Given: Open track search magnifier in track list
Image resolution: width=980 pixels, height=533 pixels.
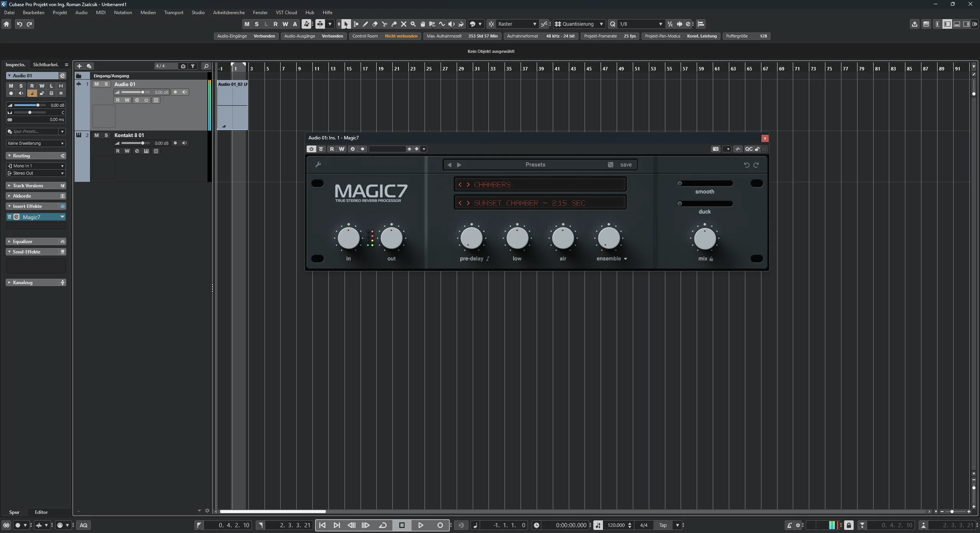Looking at the screenshot, I should [206, 66].
